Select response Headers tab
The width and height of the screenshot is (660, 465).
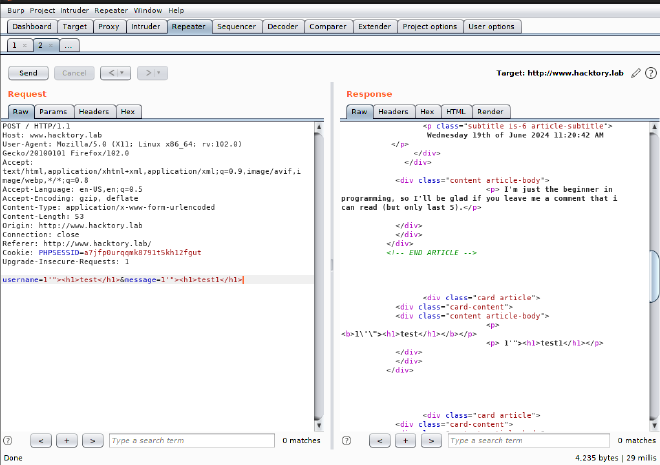(394, 112)
